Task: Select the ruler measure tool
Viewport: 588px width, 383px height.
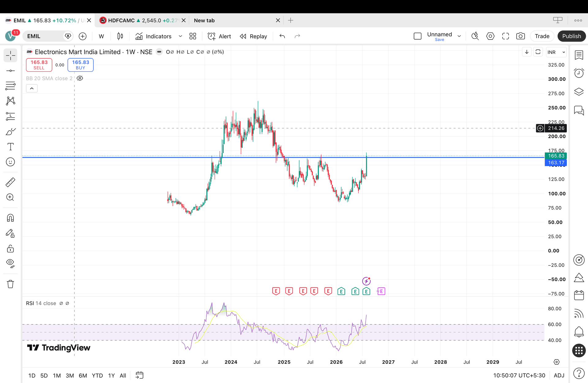Action: pyautogui.click(x=10, y=182)
